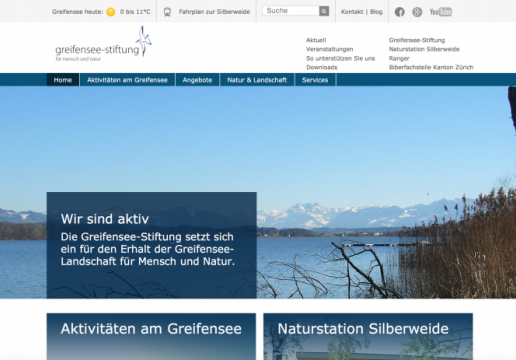Open the Facebook page icon
The width and height of the screenshot is (516, 360).
pyautogui.click(x=400, y=12)
